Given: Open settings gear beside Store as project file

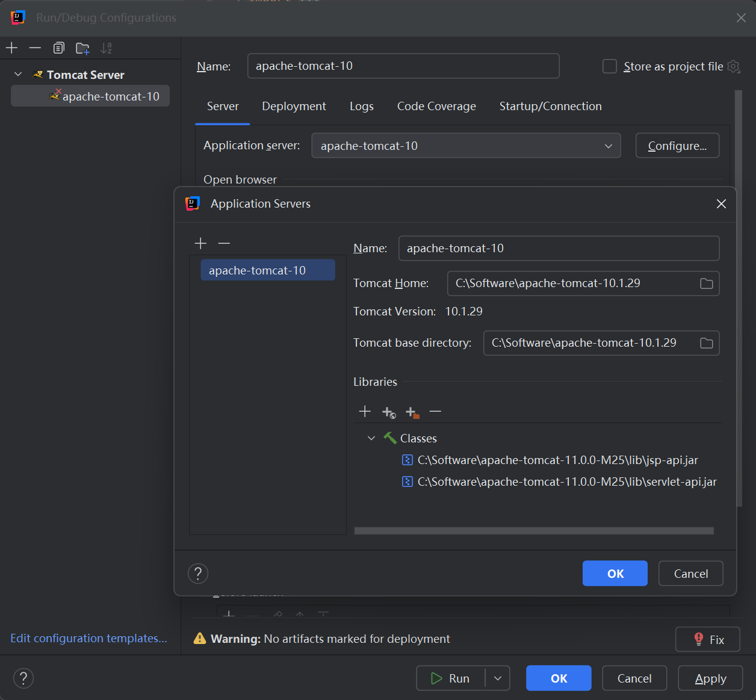Looking at the screenshot, I should [x=734, y=66].
